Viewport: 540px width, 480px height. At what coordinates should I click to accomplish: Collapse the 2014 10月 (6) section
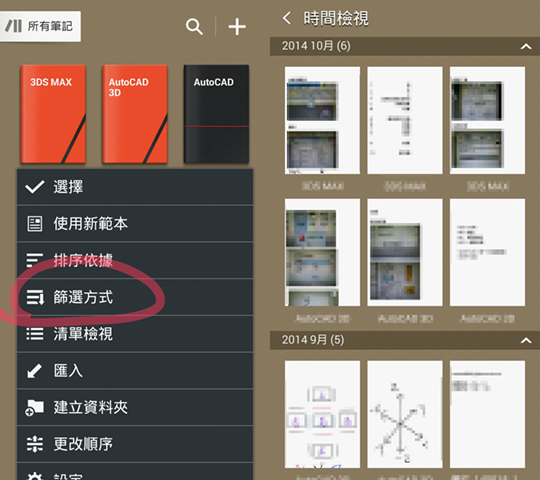[526, 46]
